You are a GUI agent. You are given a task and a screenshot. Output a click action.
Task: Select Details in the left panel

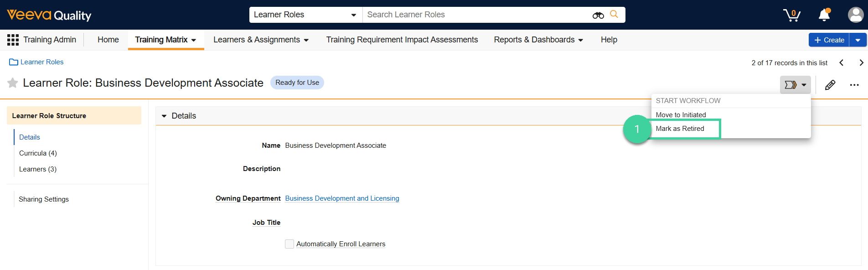point(30,137)
